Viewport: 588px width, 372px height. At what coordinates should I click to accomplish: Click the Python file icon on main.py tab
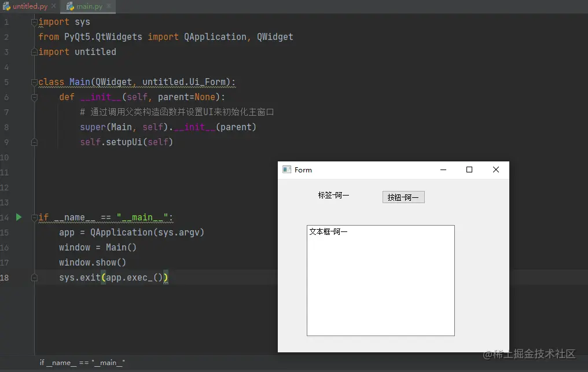[70, 6]
